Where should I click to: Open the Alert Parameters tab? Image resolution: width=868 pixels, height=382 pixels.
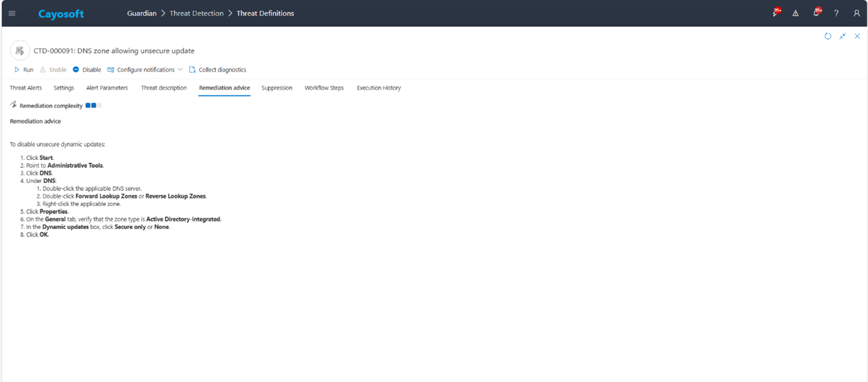click(x=107, y=88)
